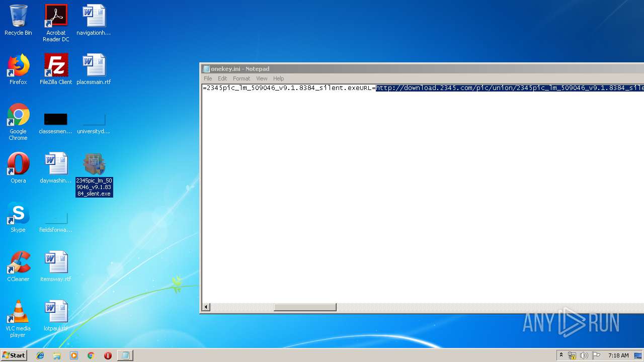Select the classesmen... black icon
644x362 pixels.
(55, 122)
